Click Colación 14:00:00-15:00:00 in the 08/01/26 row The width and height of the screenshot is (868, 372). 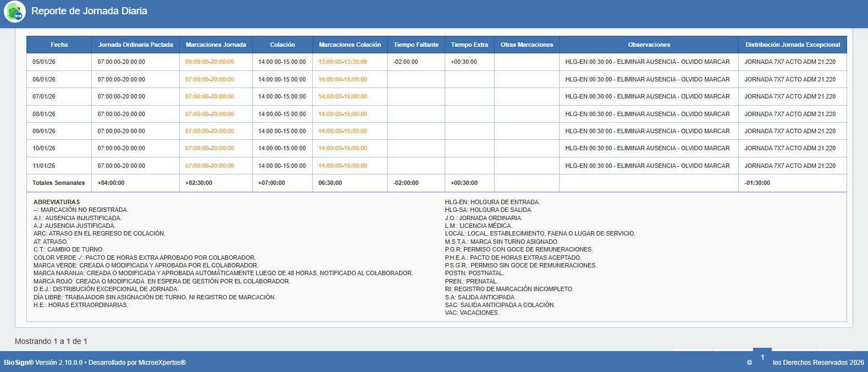click(282, 114)
